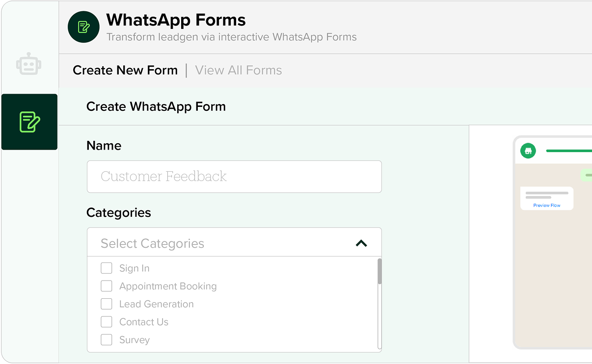Click the Name input field
The width and height of the screenshot is (592, 364).
point(234,177)
